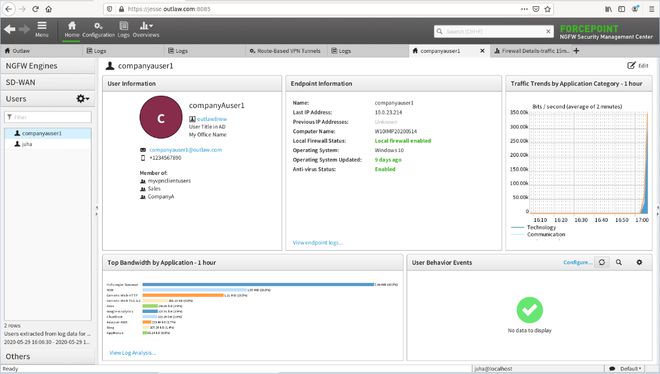Screen dimensions: 660x374
Task: Click the Filter input field under Users
Action: pyautogui.click(x=48, y=117)
